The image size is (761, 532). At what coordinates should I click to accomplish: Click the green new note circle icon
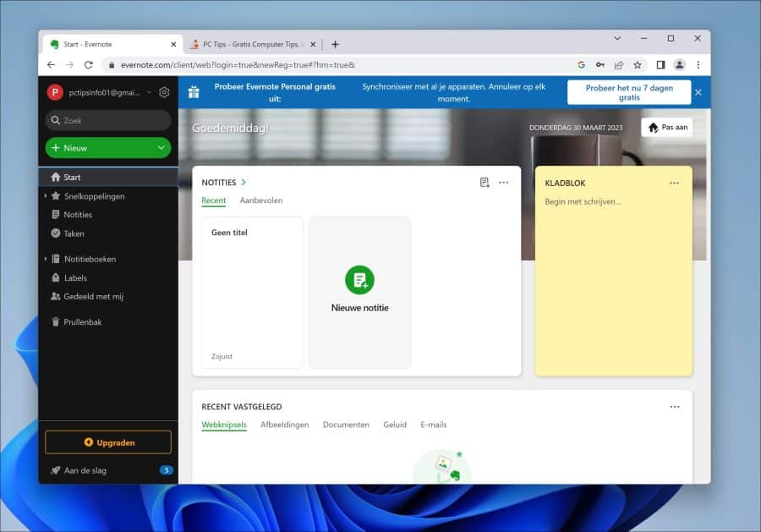click(x=359, y=280)
